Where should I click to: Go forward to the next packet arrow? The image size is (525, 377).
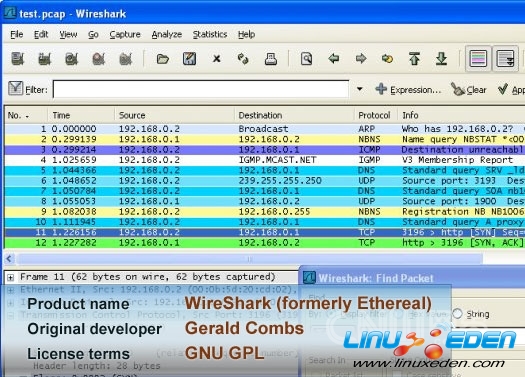pos(361,59)
